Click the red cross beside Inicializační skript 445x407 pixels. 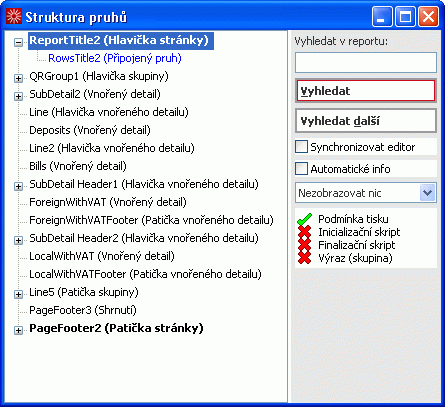304,232
